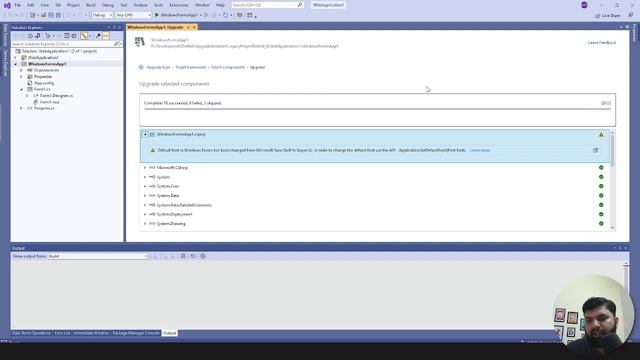Viewport: 640px width, 360px height.
Task: Switch to the Error List tab
Action: click(62, 333)
